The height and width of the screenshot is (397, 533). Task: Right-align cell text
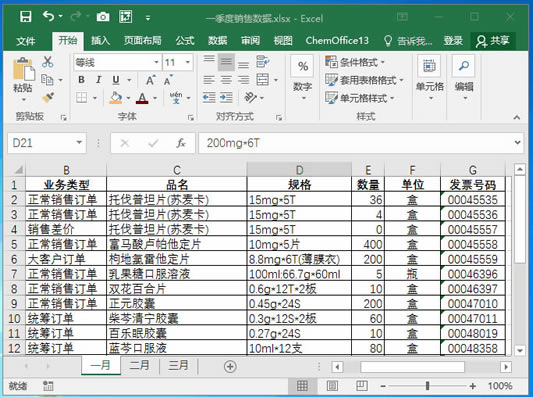[x=243, y=80]
